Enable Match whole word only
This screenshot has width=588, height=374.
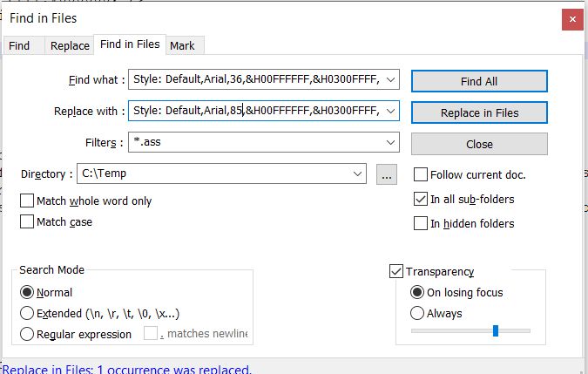coord(27,201)
